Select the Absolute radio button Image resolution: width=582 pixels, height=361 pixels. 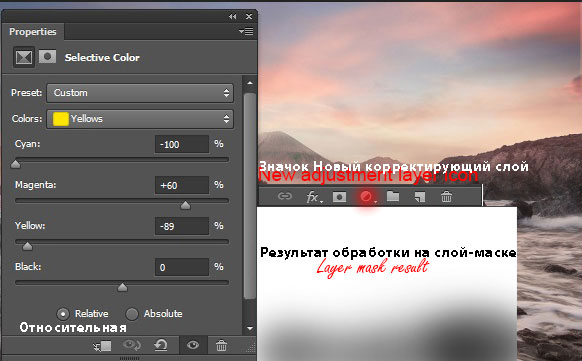point(132,314)
